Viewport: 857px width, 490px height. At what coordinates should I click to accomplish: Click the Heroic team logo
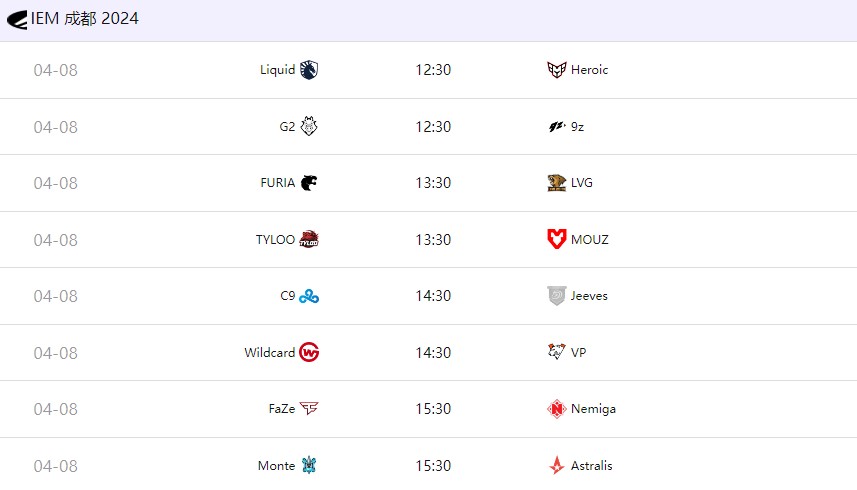coord(557,70)
